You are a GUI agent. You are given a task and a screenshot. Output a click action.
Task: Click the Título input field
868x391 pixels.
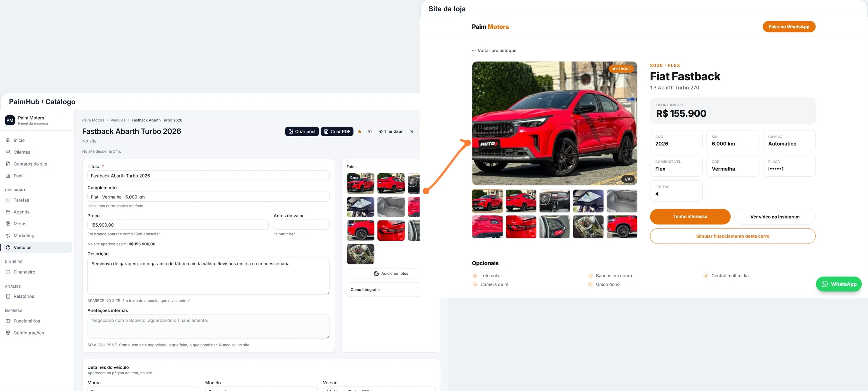click(208, 176)
